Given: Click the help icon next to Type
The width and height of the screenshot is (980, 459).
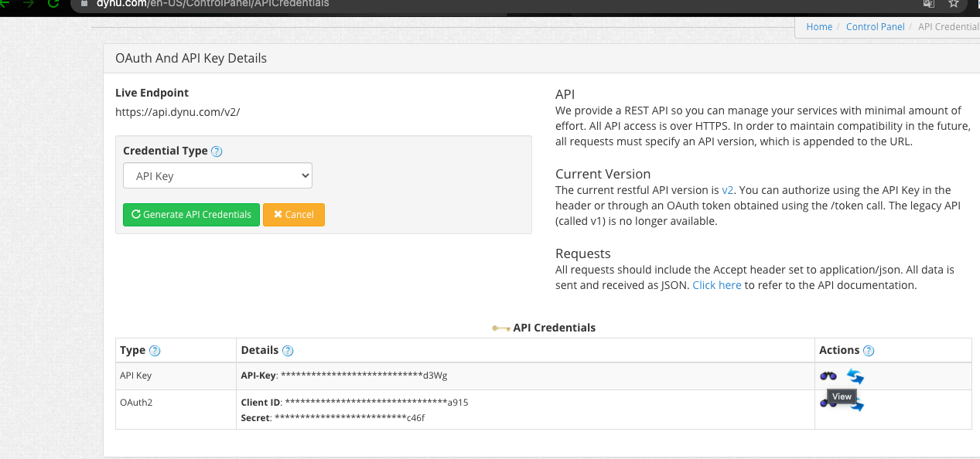Looking at the screenshot, I should (x=155, y=351).
